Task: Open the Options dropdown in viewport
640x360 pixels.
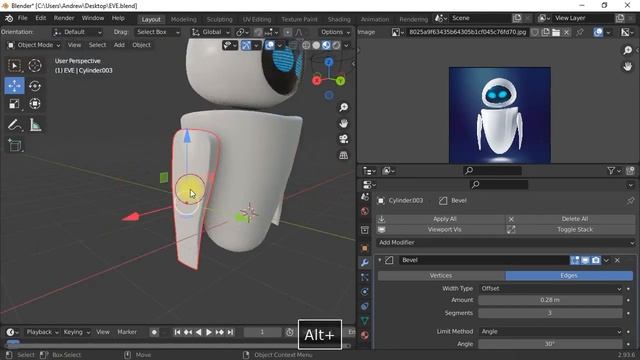Action: (335, 32)
